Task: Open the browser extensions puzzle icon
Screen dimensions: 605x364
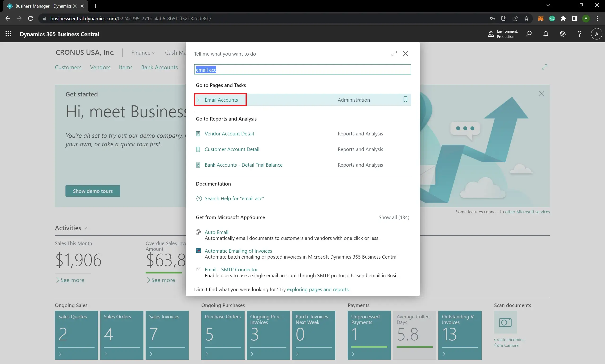Action: (x=563, y=18)
